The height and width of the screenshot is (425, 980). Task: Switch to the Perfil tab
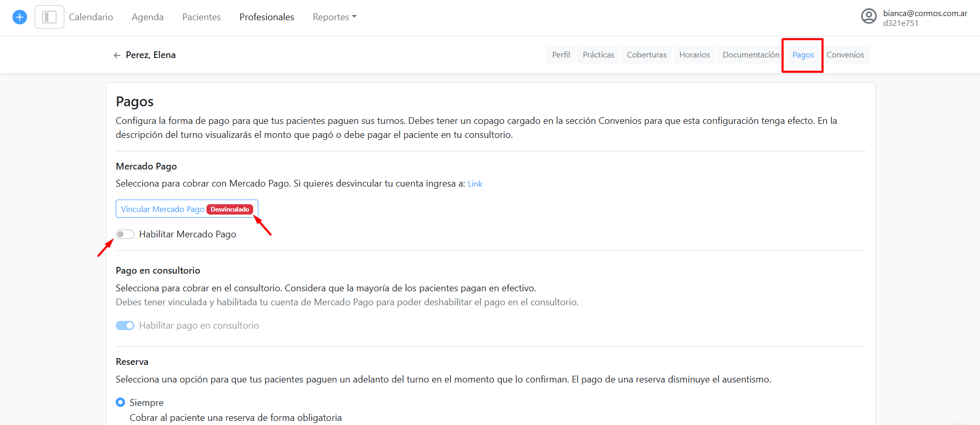561,54
